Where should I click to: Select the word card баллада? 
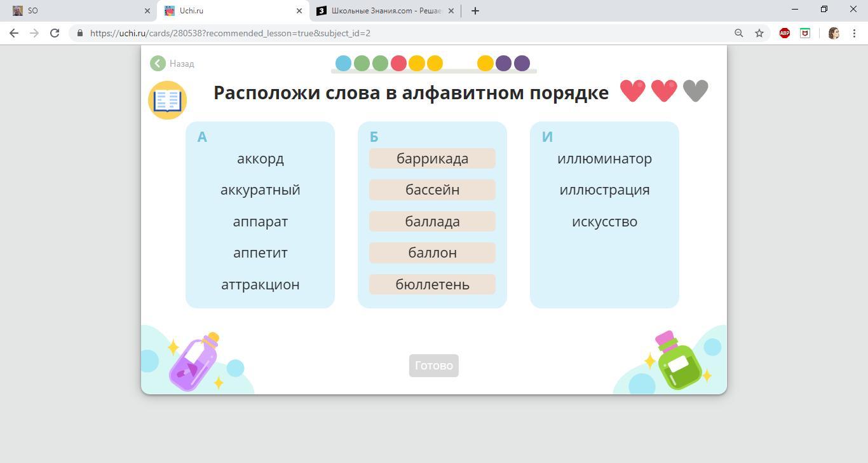(432, 221)
